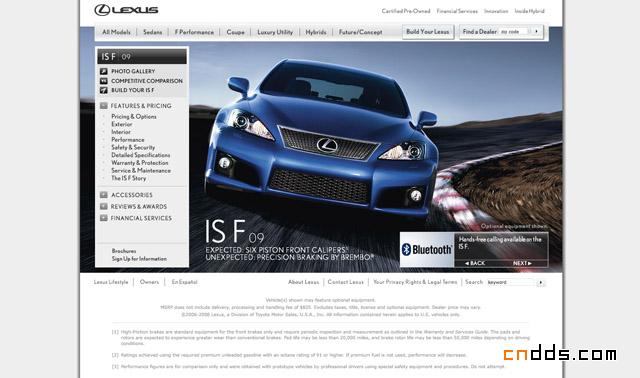Screen dimensions: 640x378
Task: Submit the Find a Dealer zip arrow
Action: (x=536, y=31)
